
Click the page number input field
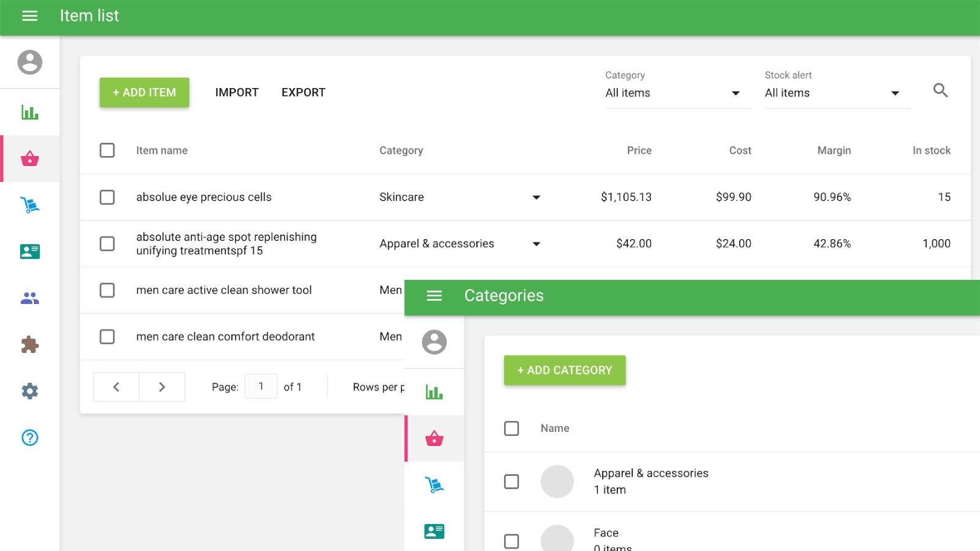click(x=261, y=386)
